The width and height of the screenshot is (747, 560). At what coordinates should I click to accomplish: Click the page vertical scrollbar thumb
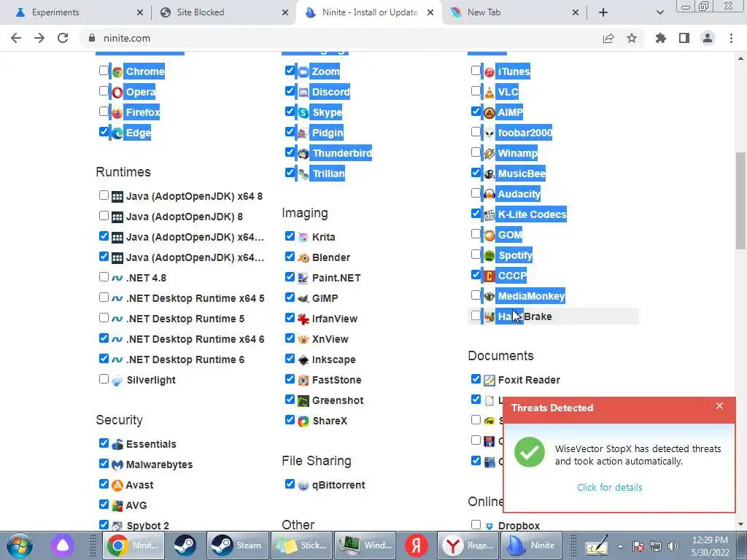(740, 200)
